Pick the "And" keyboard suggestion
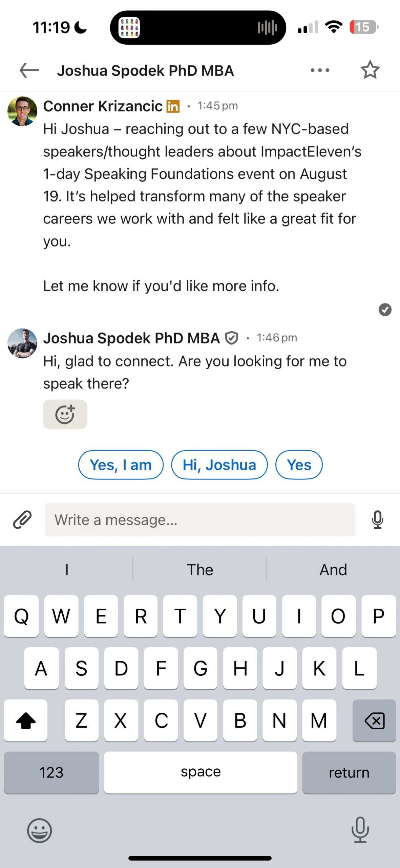Screen dimensions: 400x868 [333, 570]
